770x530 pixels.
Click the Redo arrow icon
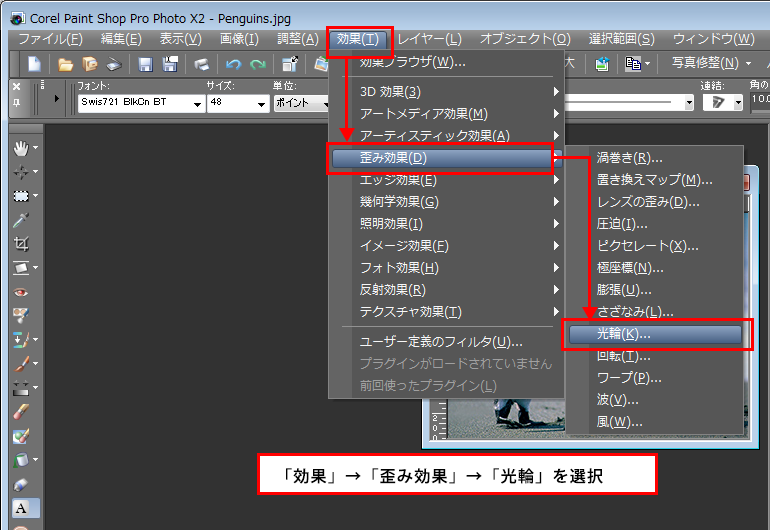[257, 64]
